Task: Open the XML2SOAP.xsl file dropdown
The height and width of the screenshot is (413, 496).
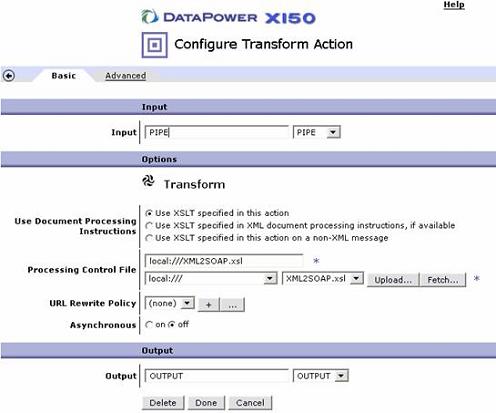Action: [x=323, y=278]
